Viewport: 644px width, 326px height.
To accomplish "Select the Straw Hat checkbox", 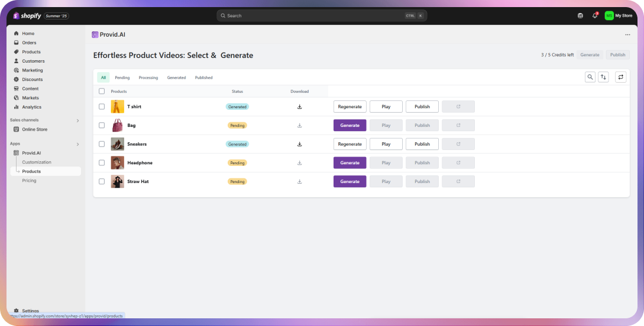I will pos(102,181).
